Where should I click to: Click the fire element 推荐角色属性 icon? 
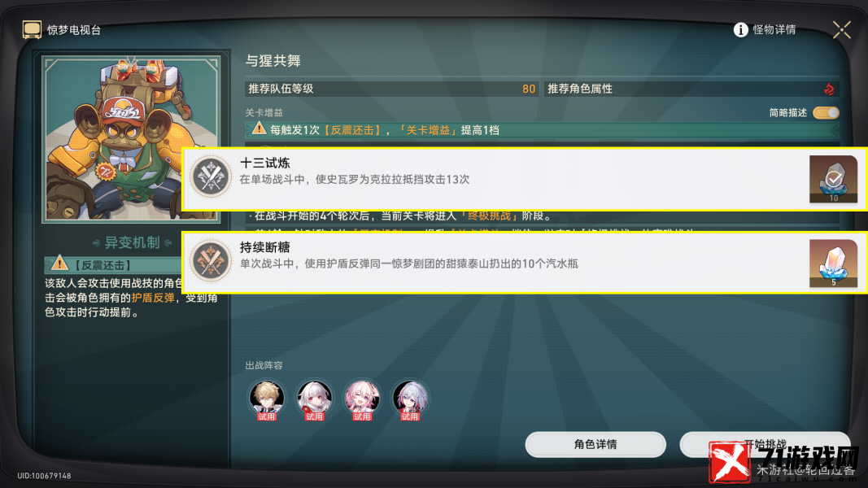(829, 89)
